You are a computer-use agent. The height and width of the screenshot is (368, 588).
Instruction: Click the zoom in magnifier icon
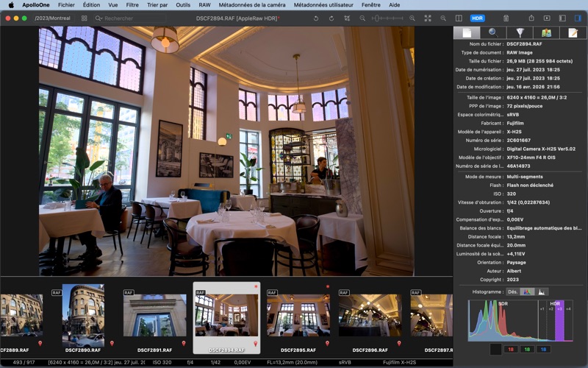[x=412, y=18]
